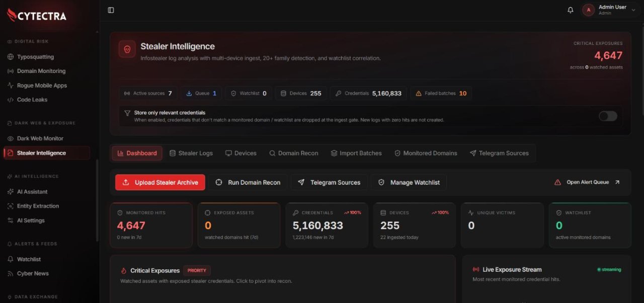
Task: Click the AI Assistant sparkle icon
Action: point(11,192)
